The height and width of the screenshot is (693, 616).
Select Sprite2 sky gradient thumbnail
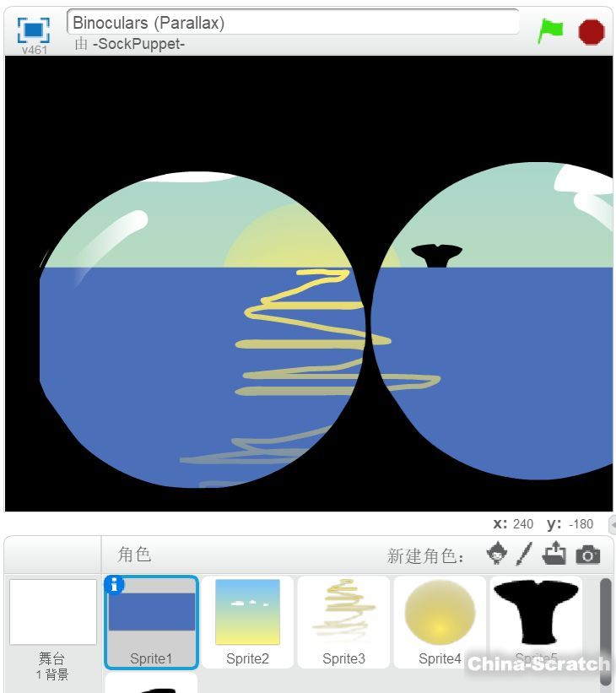(x=247, y=622)
